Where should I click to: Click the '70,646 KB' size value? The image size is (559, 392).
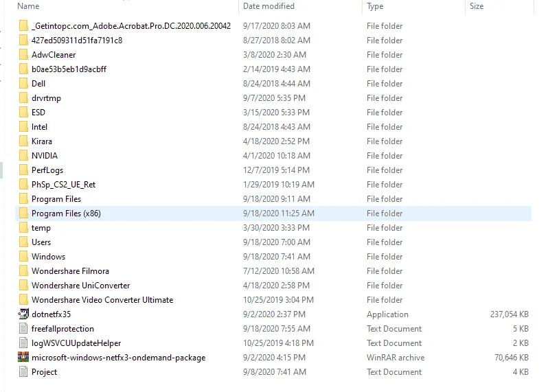(512, 358)
